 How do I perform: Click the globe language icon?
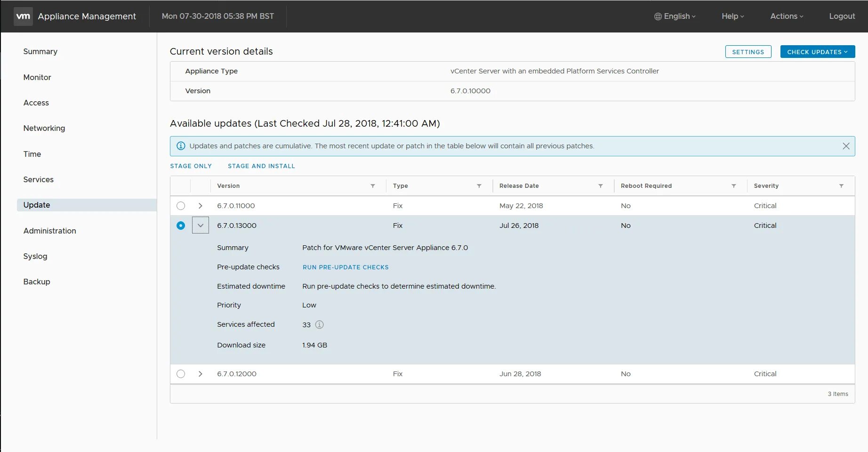click(658, 16)
